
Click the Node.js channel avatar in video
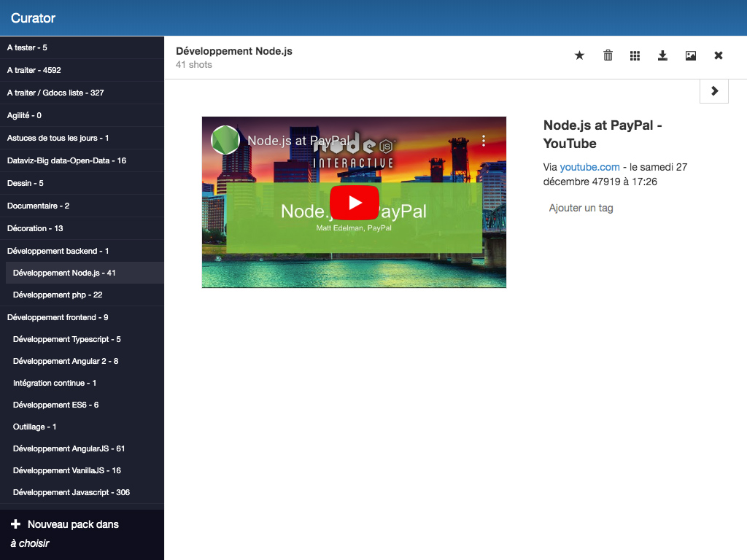click(225, 140)
